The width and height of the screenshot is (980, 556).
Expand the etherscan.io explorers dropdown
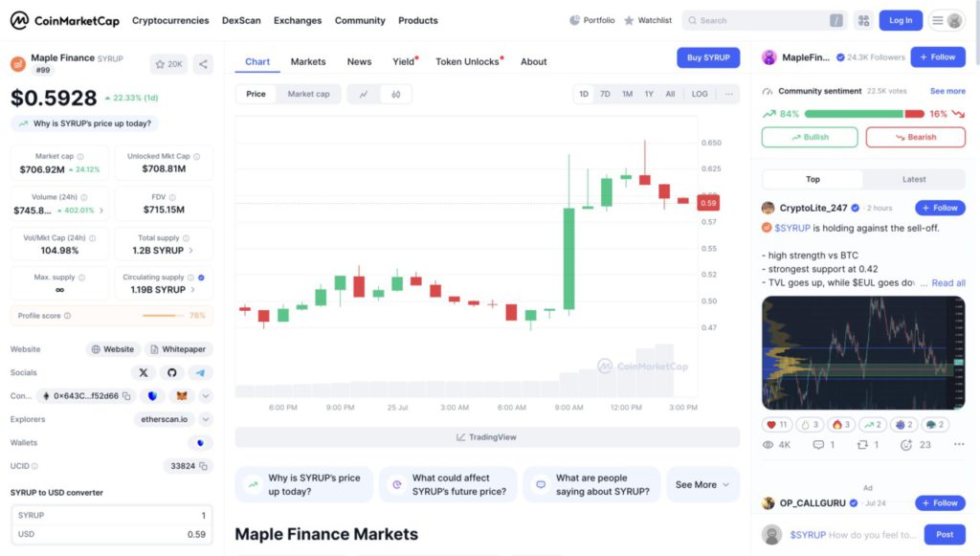coord(206,419)
